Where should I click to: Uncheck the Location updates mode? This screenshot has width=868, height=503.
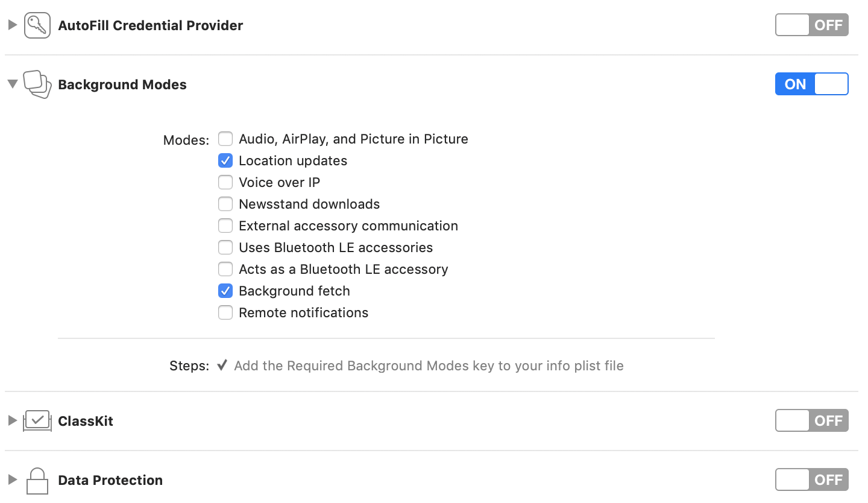point(225,161)
